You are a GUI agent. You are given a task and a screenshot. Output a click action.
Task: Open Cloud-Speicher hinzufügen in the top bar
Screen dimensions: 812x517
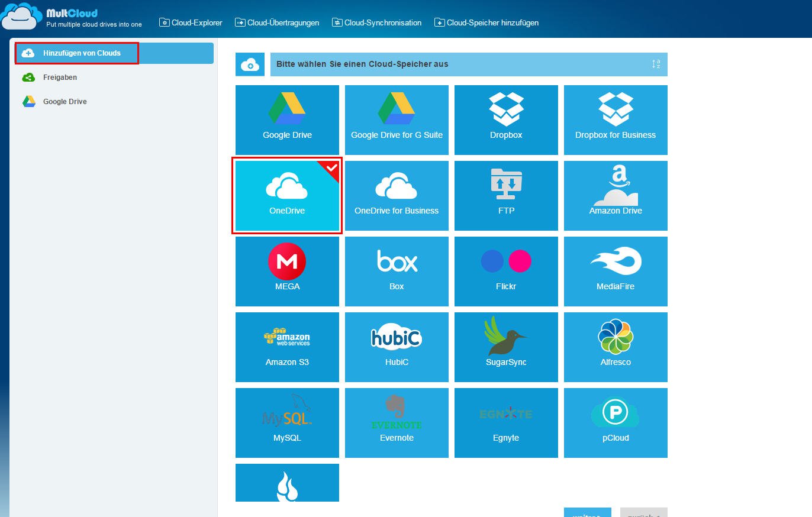[x=486, y=22]
